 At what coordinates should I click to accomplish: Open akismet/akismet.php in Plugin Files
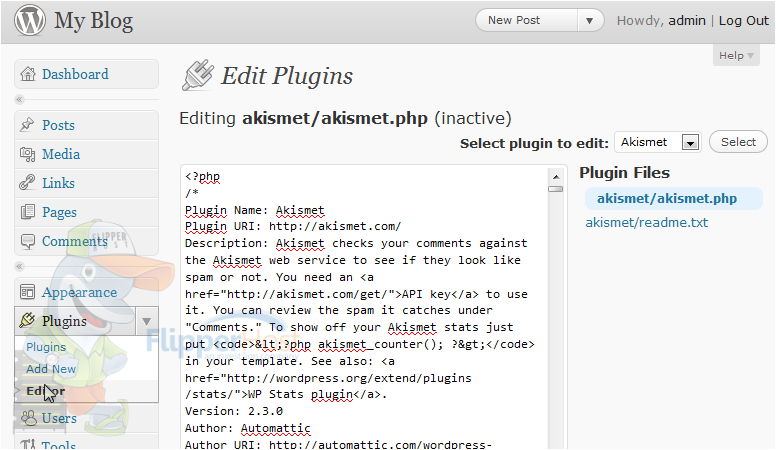point(667,199)
